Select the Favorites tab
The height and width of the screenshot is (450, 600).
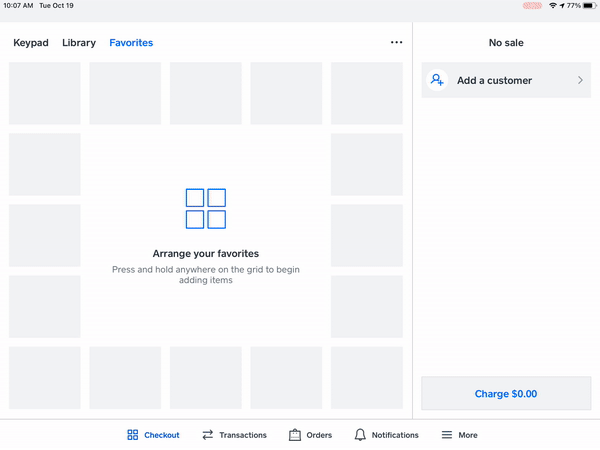pyautogui.click(x=131, y=43)
